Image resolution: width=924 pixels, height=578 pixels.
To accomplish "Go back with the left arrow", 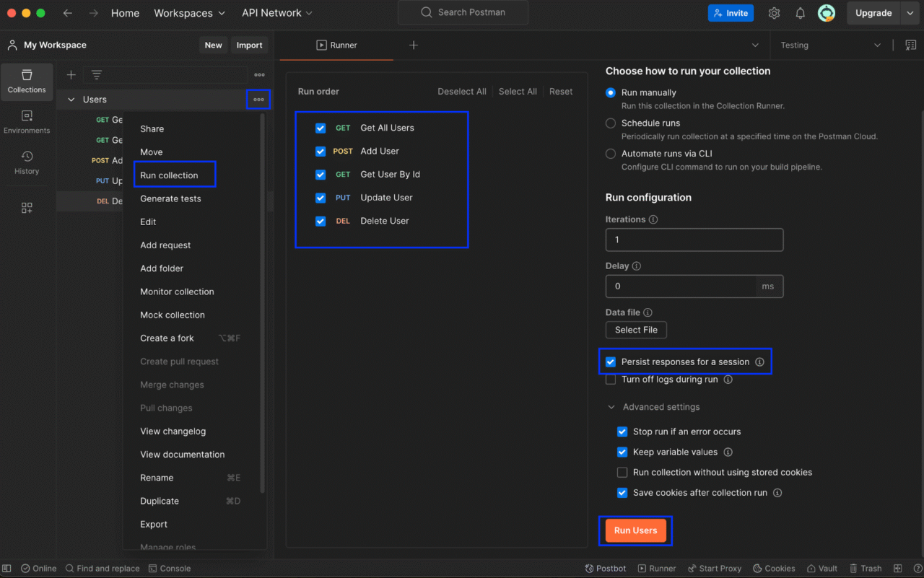I will (68, 13).
